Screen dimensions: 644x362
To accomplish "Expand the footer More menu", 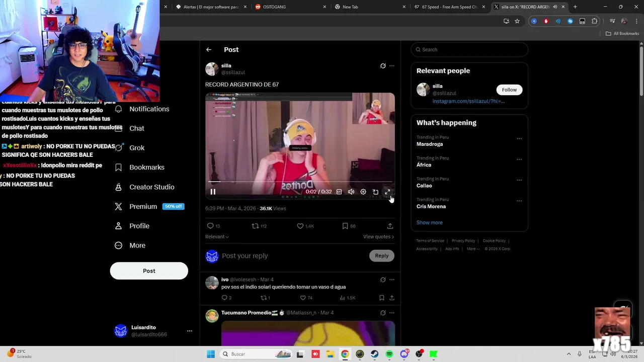I will (x=473, y=249).
